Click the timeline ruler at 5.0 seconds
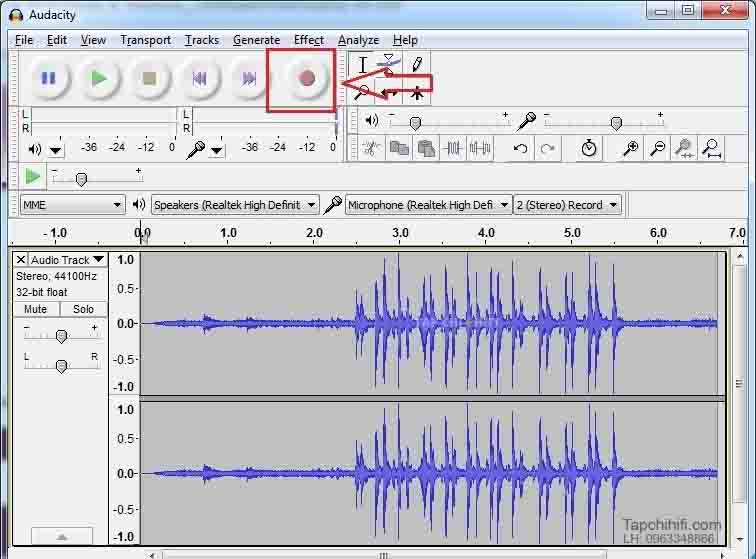 (572, 233)
